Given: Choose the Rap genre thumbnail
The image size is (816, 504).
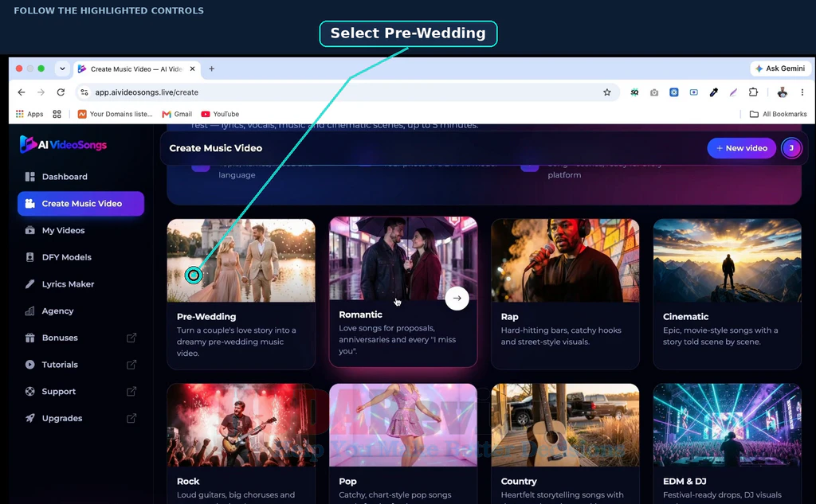Looking at the screenshot, I should point(565,260).
